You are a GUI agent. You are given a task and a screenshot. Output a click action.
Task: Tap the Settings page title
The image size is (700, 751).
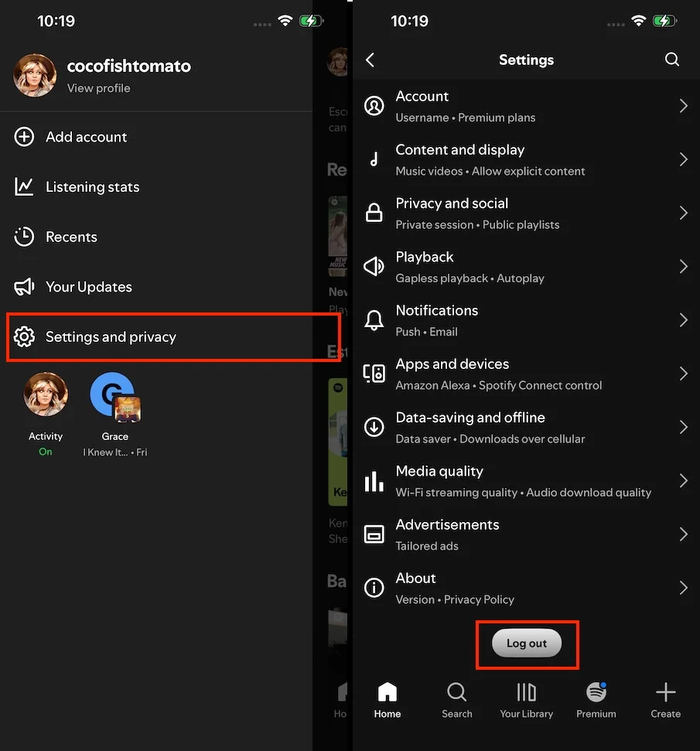526,60
